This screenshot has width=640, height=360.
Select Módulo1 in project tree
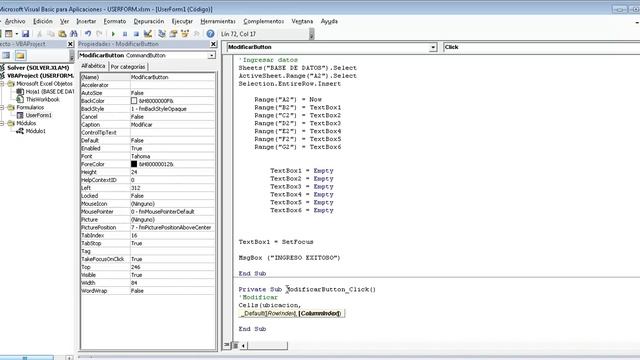(x=36, y=131)
